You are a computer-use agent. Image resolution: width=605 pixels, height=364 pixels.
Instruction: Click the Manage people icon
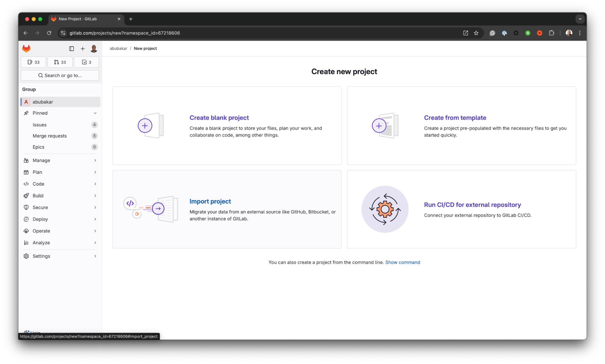[x=26, y=161]
